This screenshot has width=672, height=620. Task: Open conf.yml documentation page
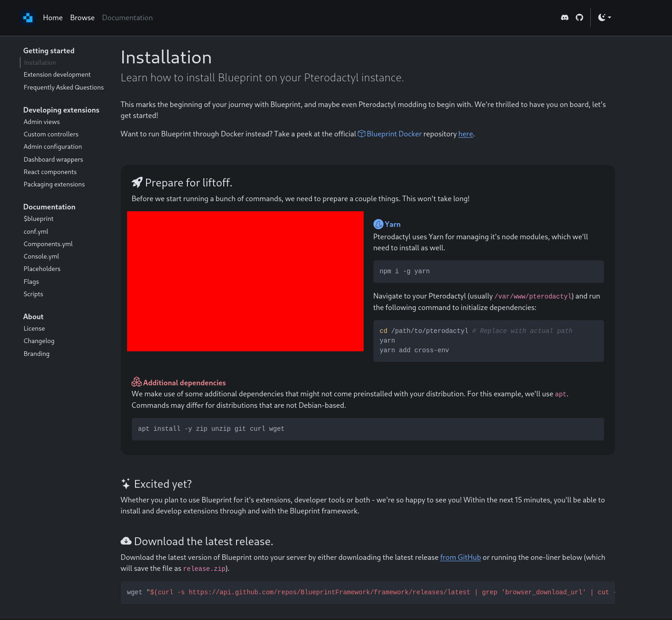[36, 231]
